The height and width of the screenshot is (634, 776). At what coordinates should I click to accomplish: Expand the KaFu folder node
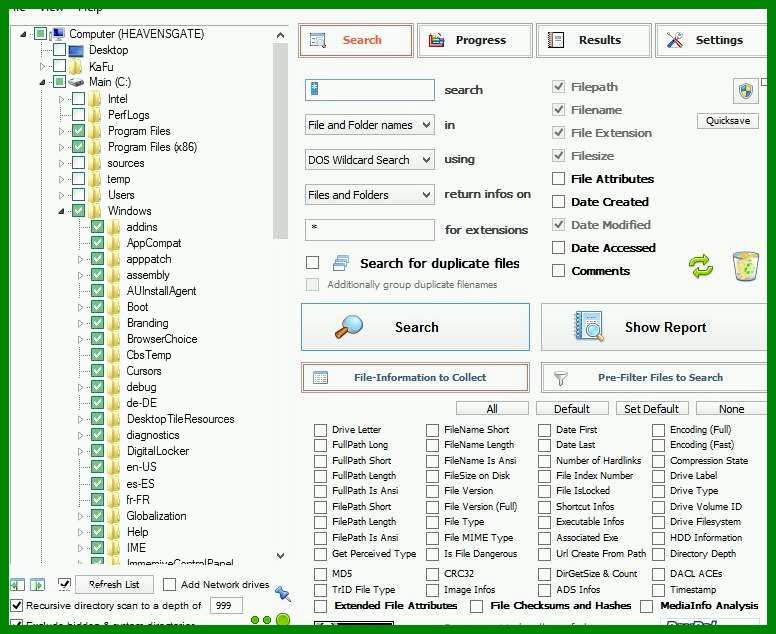42,66
